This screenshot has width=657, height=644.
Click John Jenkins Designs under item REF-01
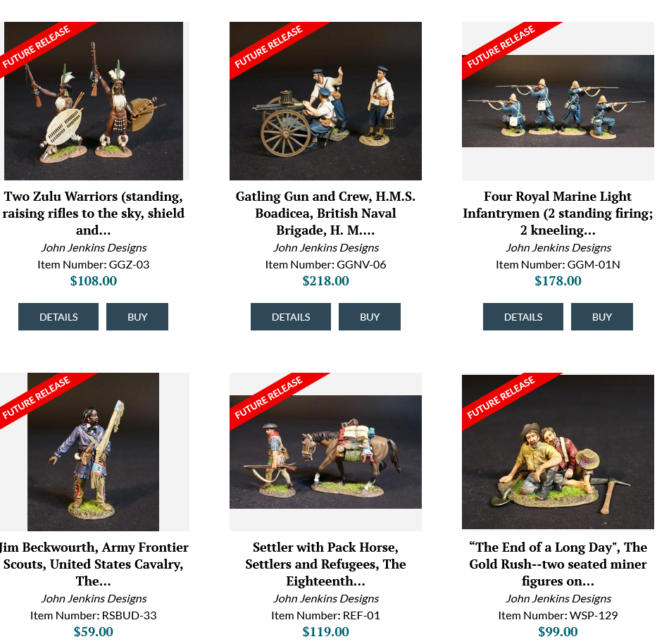pyautogui.click(x=326, y=599)
